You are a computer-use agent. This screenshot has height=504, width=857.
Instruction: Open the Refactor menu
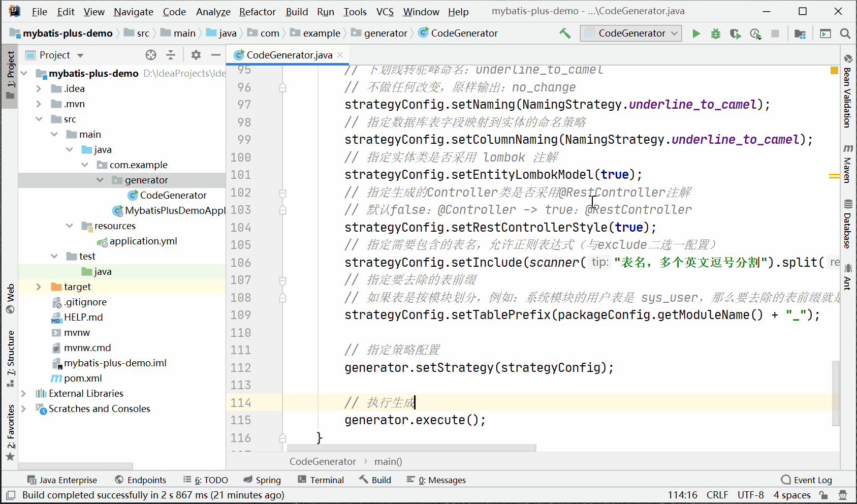tap(257, 12)
